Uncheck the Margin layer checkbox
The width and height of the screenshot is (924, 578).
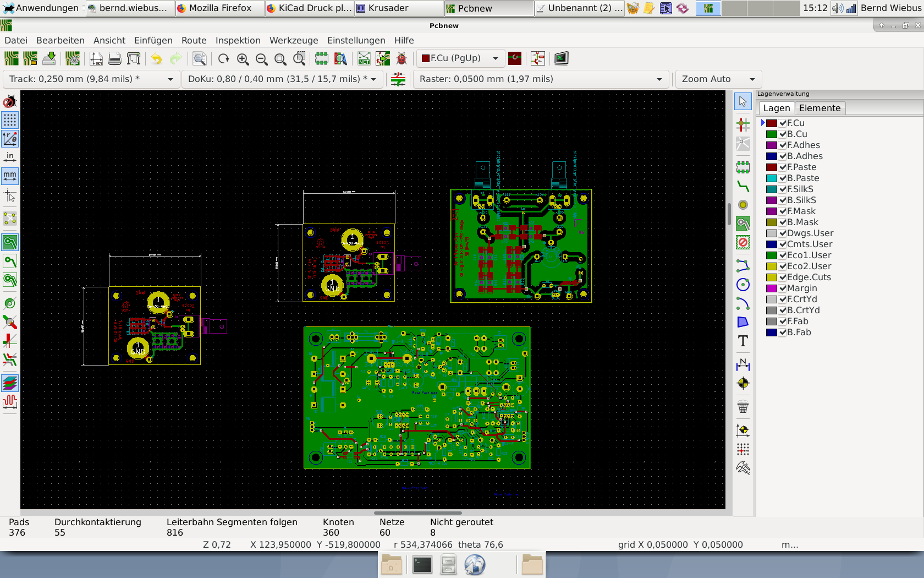(x=783, y=288)
